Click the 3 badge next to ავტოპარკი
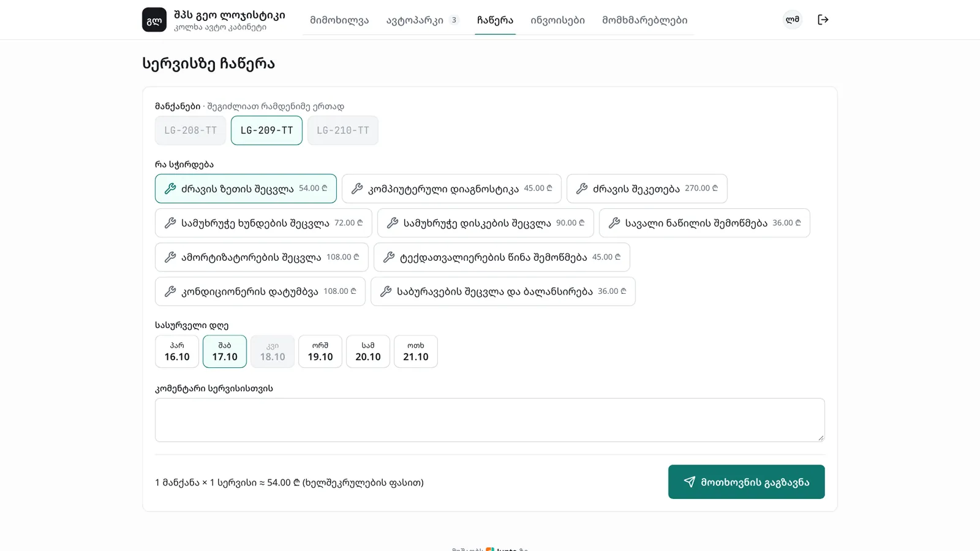Screen dimensions: 980x551 pyautogui.click(x=454, y=20)
